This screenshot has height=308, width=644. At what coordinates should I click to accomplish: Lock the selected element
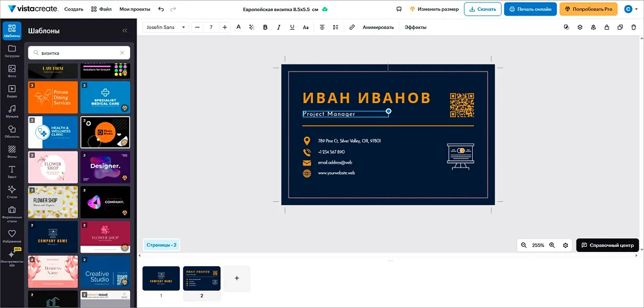click(x=607, y=27)
